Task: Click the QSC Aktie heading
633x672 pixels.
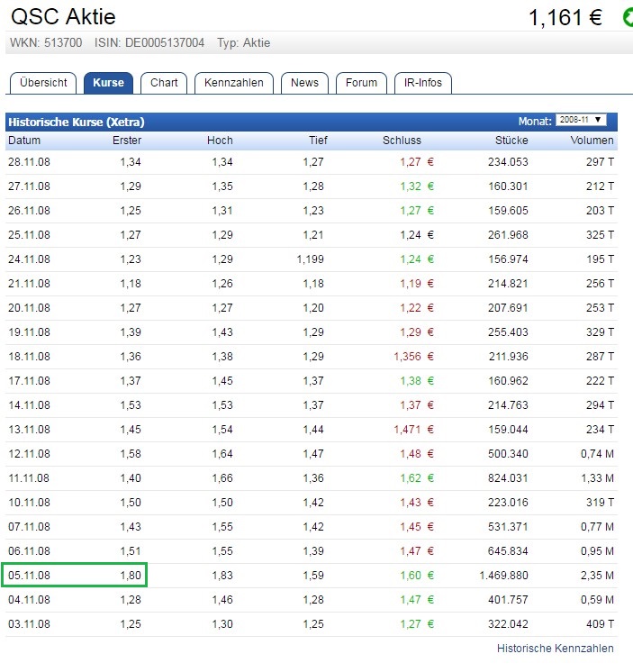Action: (63, 17)
